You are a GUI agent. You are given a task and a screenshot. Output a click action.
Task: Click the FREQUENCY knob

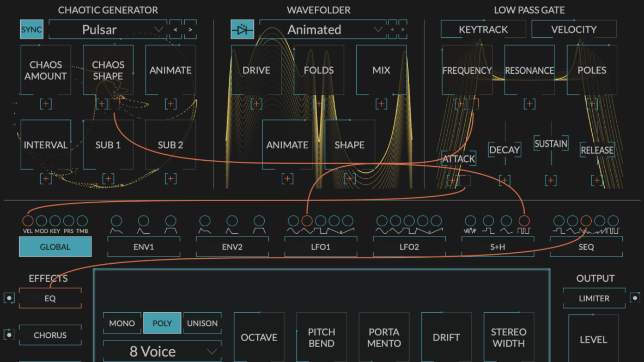click(x=467, y=70)
